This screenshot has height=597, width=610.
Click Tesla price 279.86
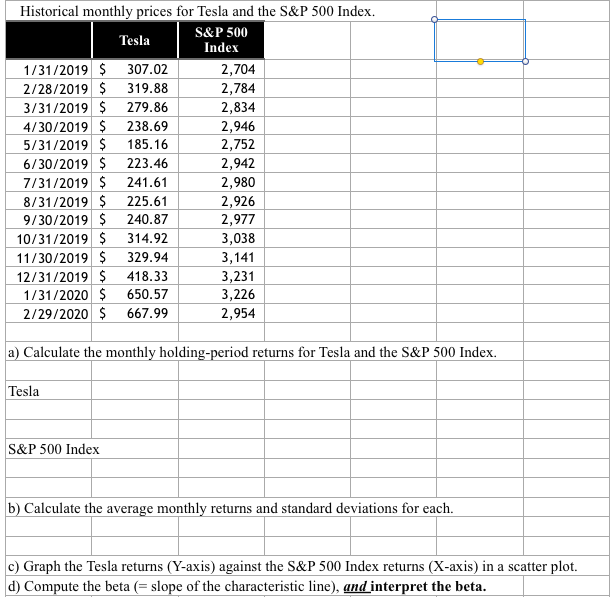135,107
